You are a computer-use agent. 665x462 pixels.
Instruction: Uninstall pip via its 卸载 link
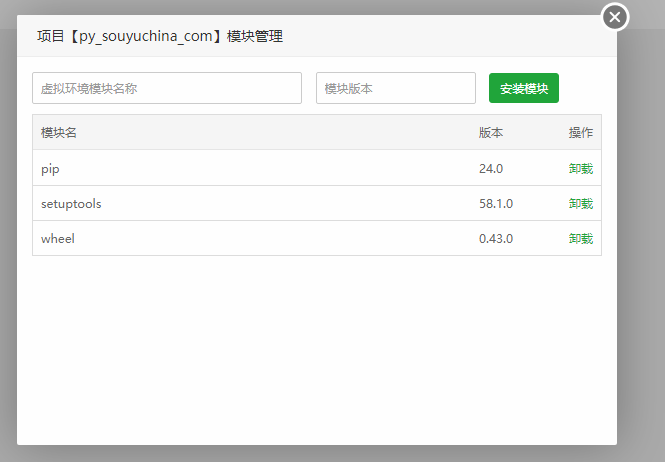coord(580,168)
